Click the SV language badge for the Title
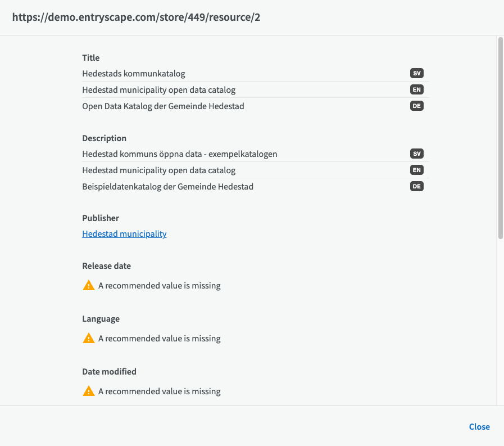Screen dimensions: 504x446 coord(416,74)
